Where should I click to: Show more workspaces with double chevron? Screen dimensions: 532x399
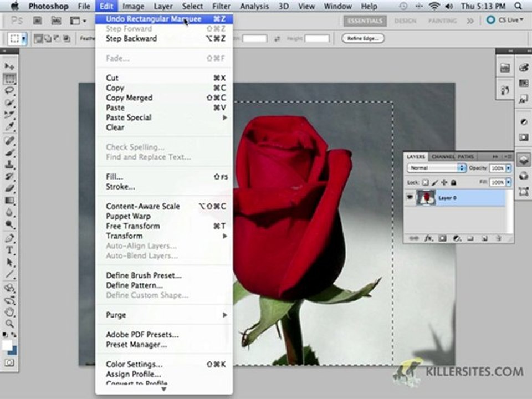click(470, 21)
